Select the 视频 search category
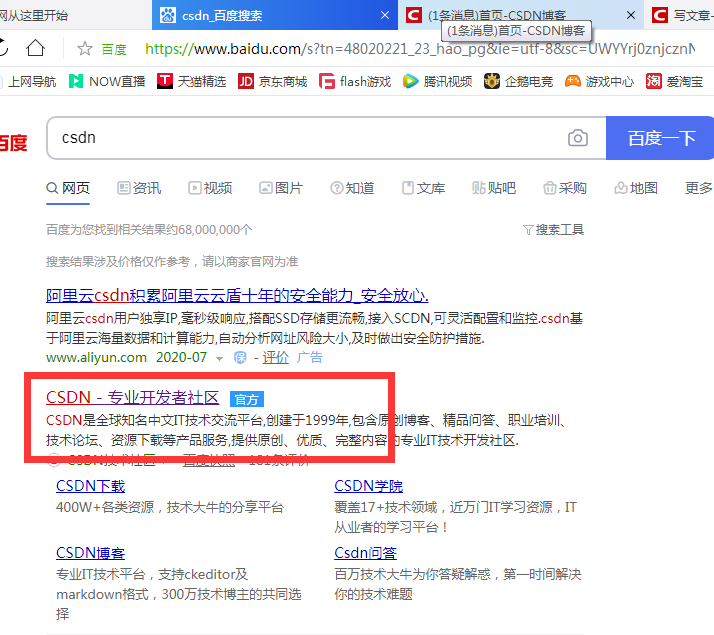The height and width of the screenshot is (635, 714). [210, 188]
